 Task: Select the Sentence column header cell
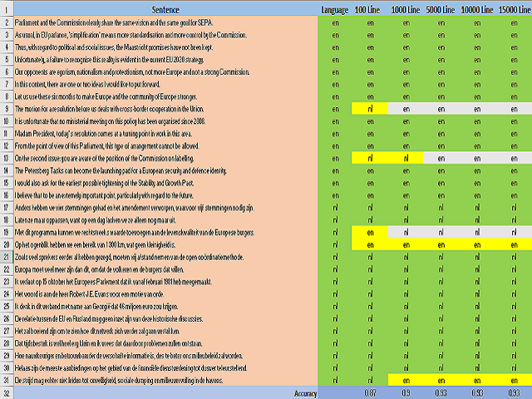[x=165, y=10]
